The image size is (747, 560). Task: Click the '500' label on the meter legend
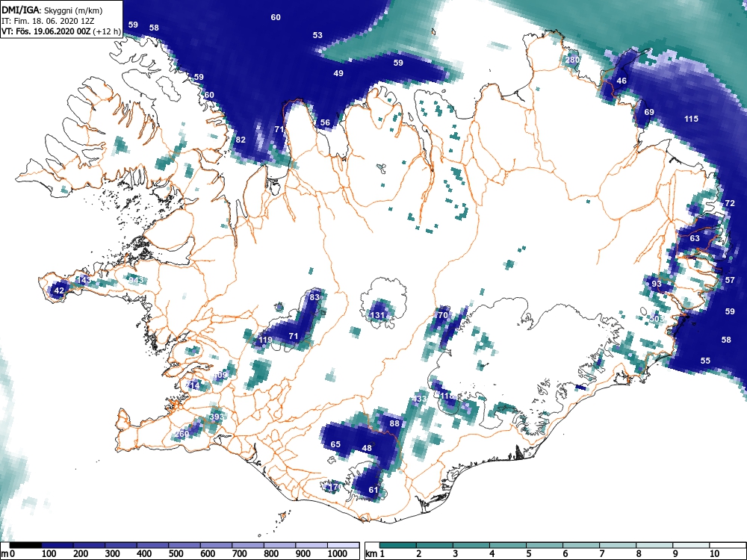(176, 554)
